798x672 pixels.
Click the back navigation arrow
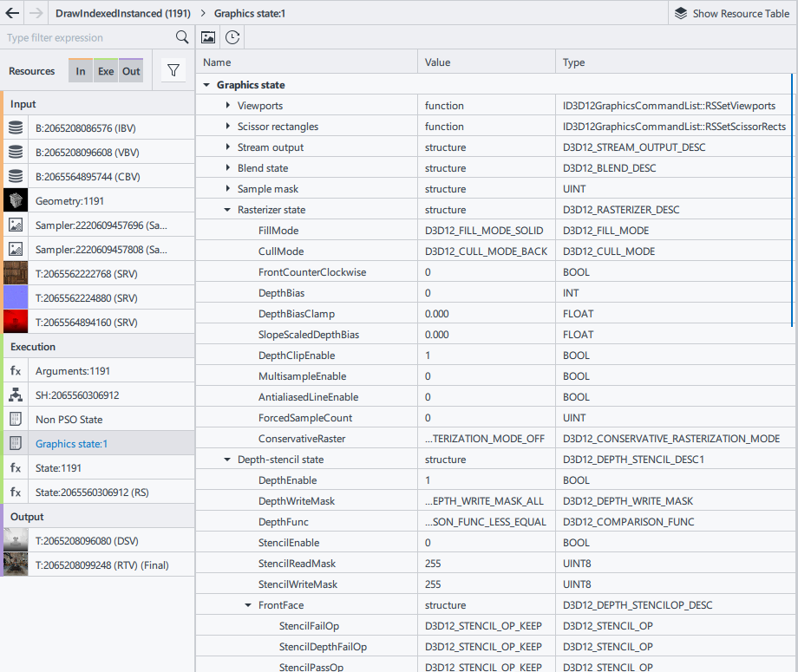pos(12,13)
